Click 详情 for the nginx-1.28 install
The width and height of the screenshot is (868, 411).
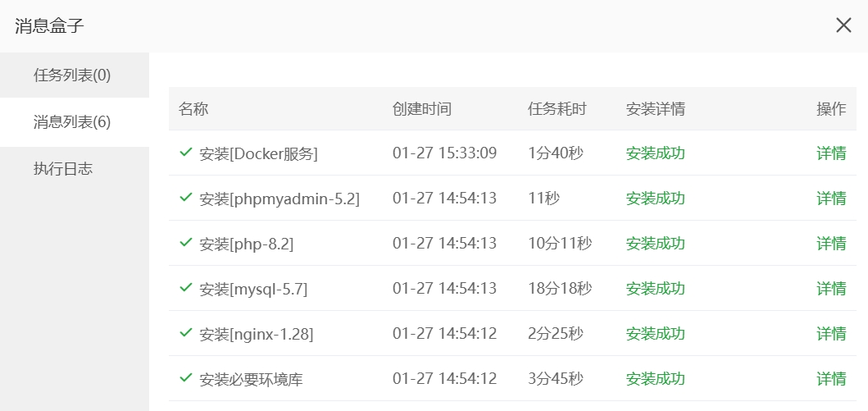click(x=831, y=334)
